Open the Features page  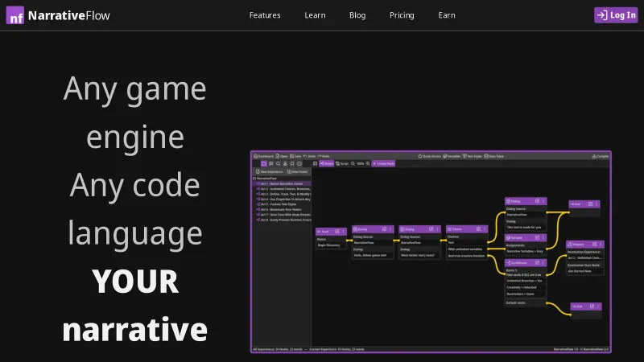click(265, 15)
